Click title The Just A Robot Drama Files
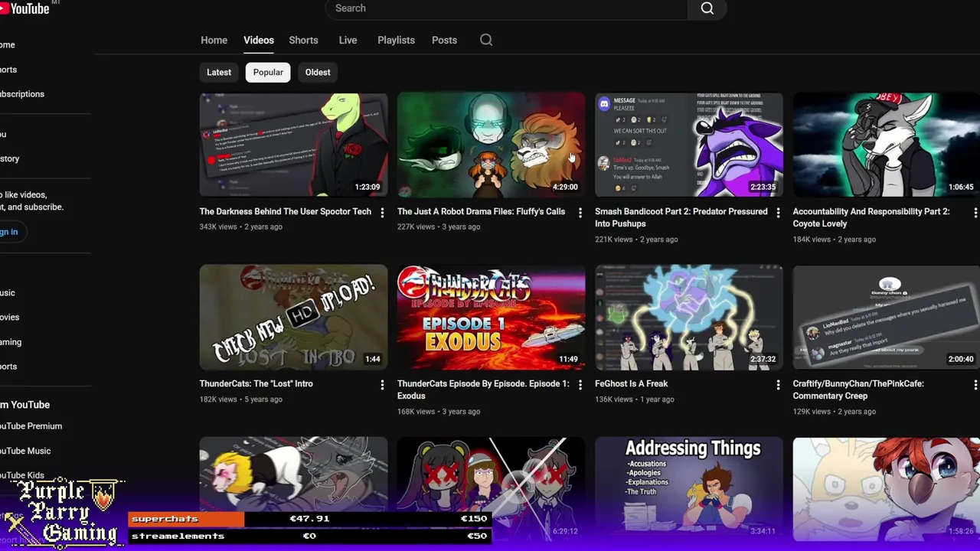Screen dimensions: 980x551 [x=481, y=211]
